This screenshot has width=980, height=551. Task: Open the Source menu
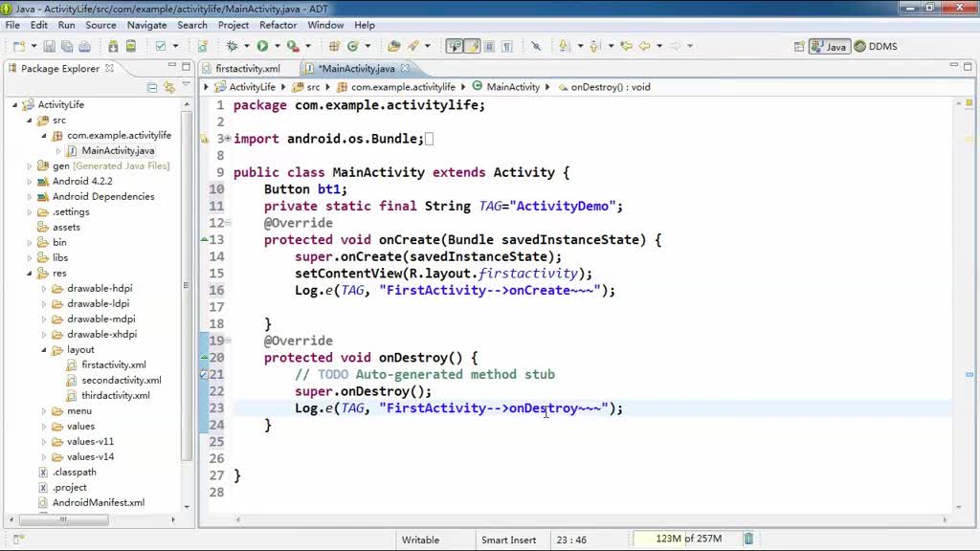click(100, 25)
